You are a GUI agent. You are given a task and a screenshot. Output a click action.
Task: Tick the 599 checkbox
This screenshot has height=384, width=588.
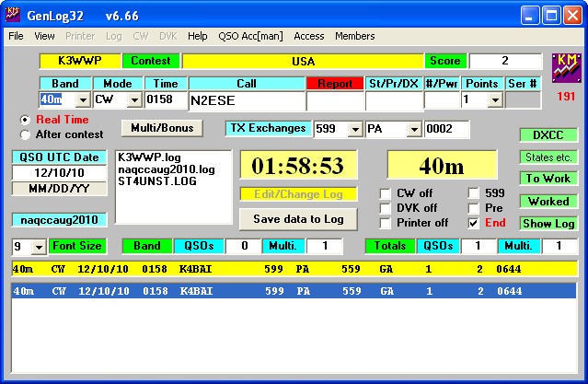click(x=473, y=193)
